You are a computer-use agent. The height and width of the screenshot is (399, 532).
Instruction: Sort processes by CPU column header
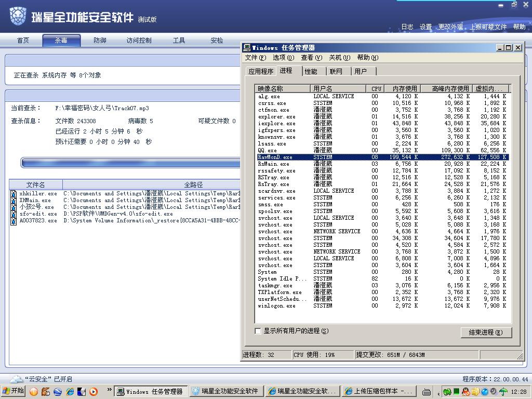click(x=376, y=88)
